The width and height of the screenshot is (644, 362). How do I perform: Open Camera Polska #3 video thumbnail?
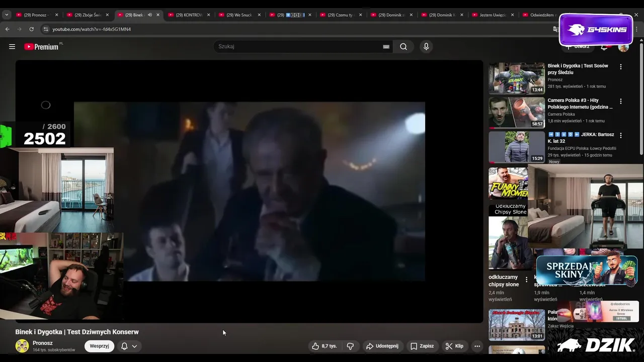coord(517,113)
